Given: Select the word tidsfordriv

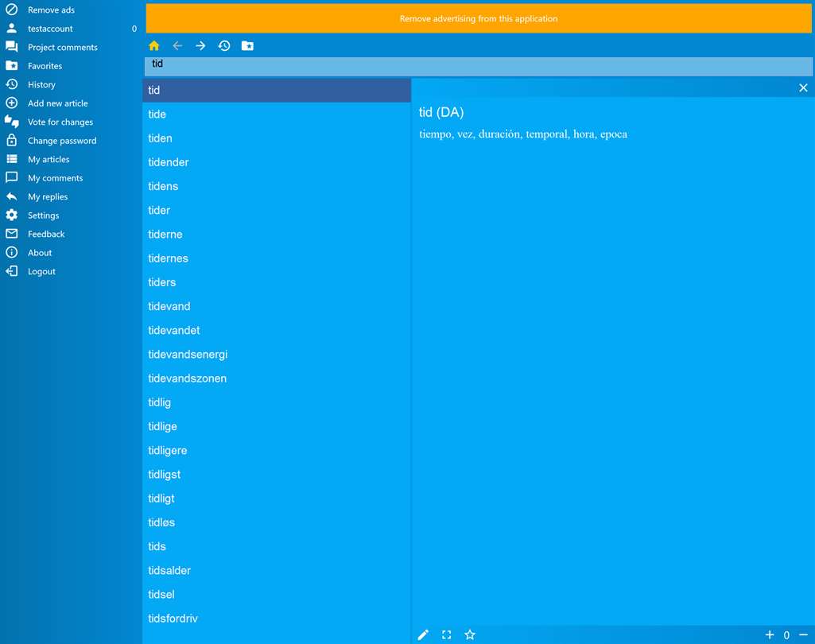Looking at the screenshot, I should click(277, 619).
